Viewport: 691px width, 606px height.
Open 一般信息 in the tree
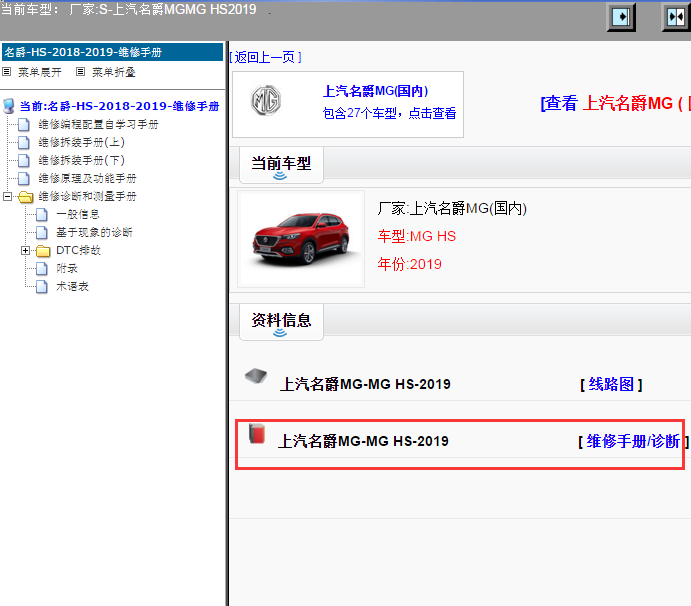point(78,215)
